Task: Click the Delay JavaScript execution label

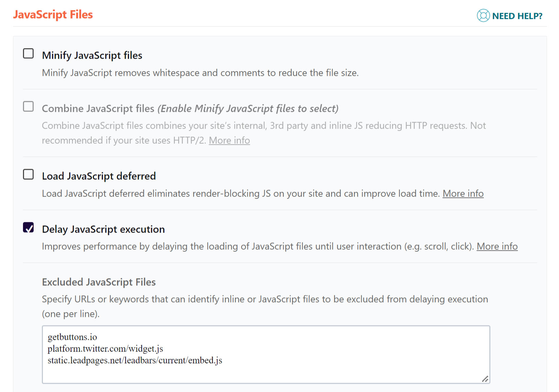Action: pyautogui.click(x=103, y=229)
